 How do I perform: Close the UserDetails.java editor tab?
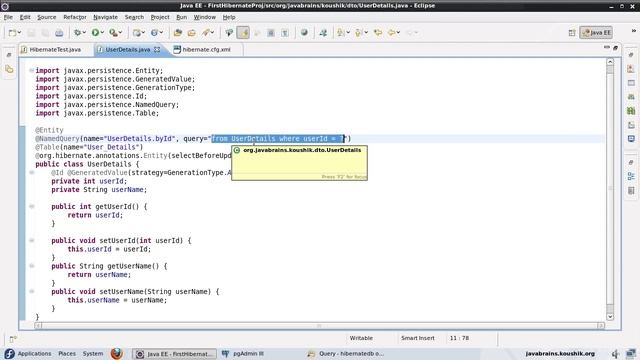(157, 49)
